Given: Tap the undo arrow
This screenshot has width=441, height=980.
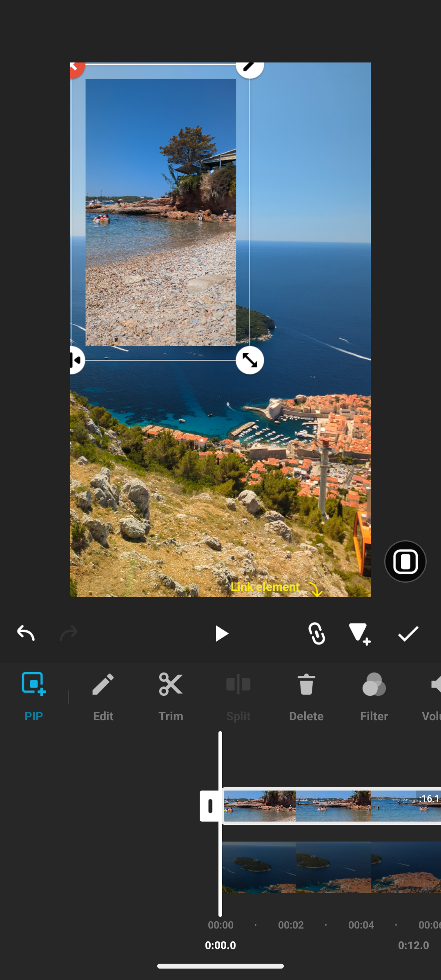Looking at the screenshot, I should pyautogui.click(x=26, y=633).
